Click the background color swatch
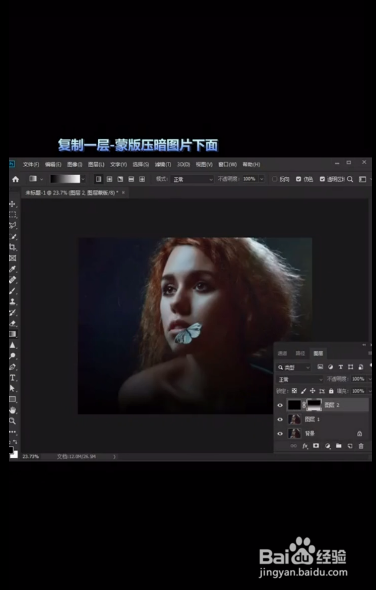 [x=14, y=455]
